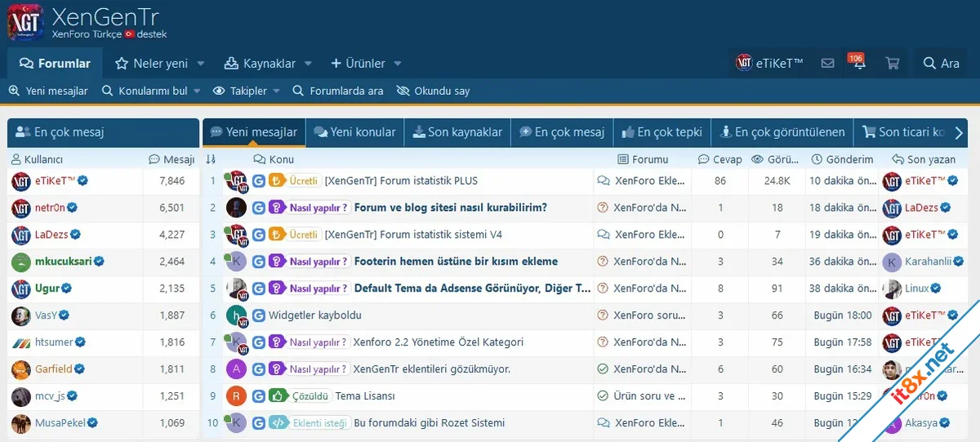Screen dimensions: 980x442
Task: Click Ücretli prefix on Forum istatistik PLUS
Action: tap(295, 181)
